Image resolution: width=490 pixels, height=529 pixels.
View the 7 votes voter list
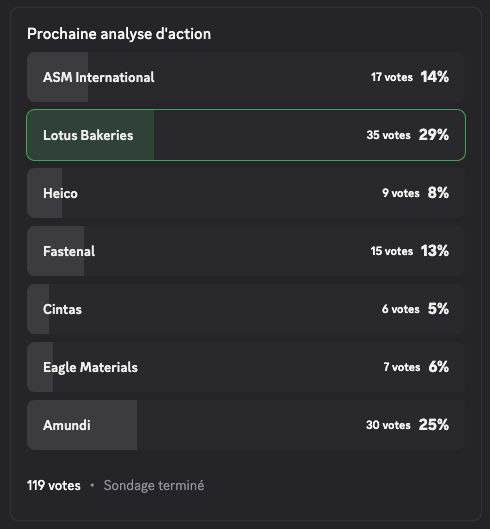point(402,367)
